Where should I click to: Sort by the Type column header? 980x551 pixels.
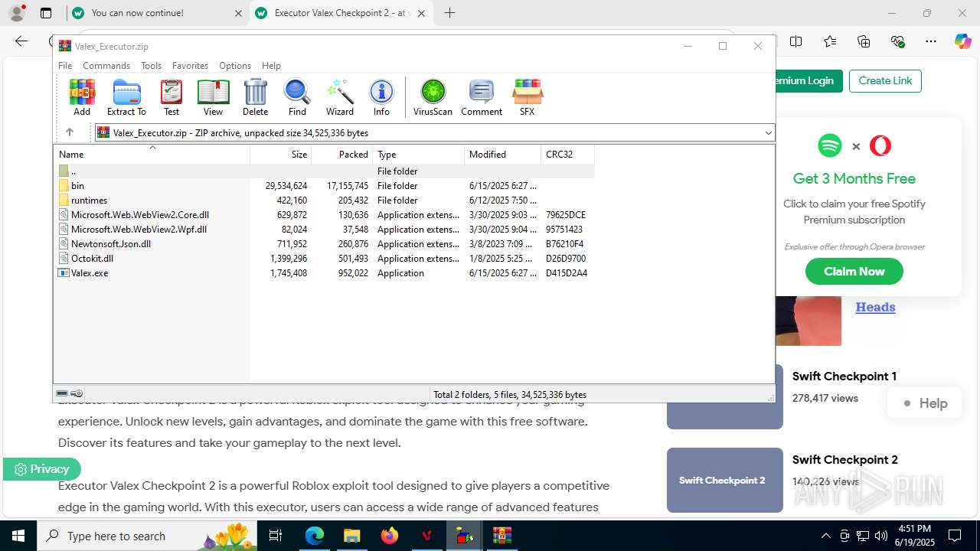pyautogui.click(x=418, y=155)
